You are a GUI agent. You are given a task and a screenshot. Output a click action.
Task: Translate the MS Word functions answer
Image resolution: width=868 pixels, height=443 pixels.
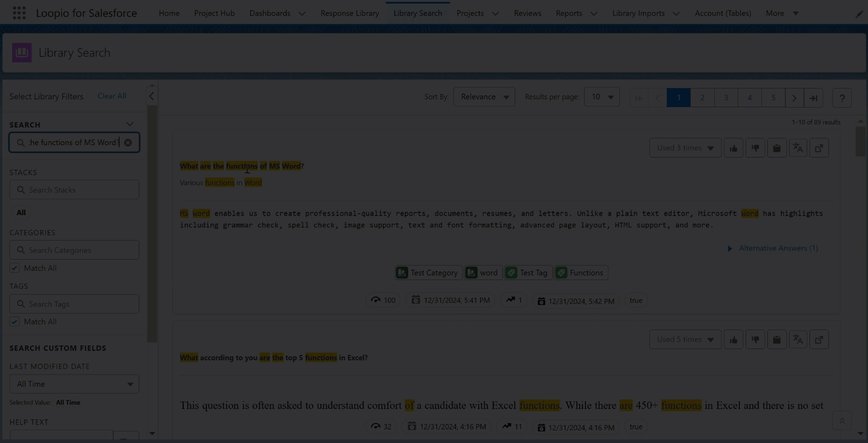tap(798, 148)
